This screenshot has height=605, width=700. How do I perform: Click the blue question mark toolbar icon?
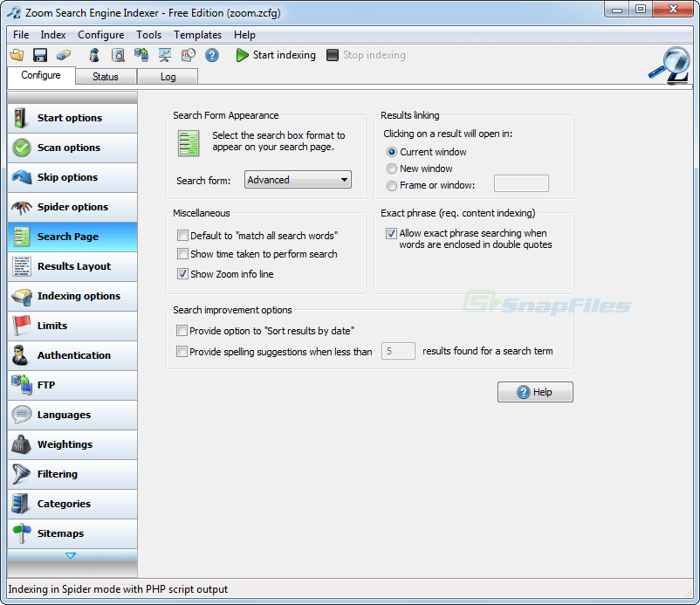coord(211,55)
